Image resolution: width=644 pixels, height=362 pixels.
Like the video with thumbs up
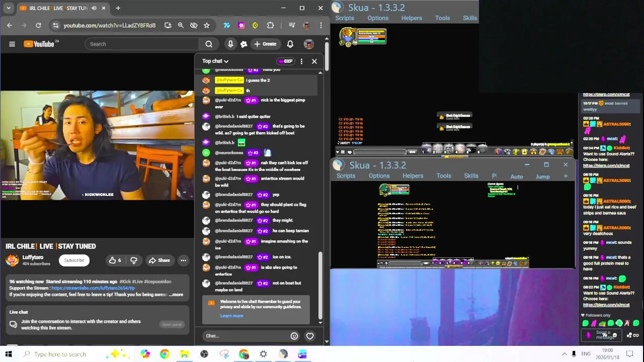pos(115,260)
